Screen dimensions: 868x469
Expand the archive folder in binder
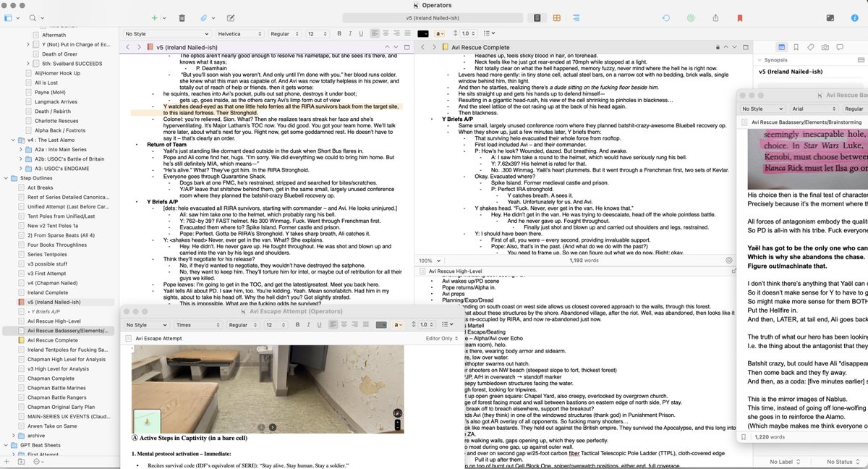(x=14, y=436)
